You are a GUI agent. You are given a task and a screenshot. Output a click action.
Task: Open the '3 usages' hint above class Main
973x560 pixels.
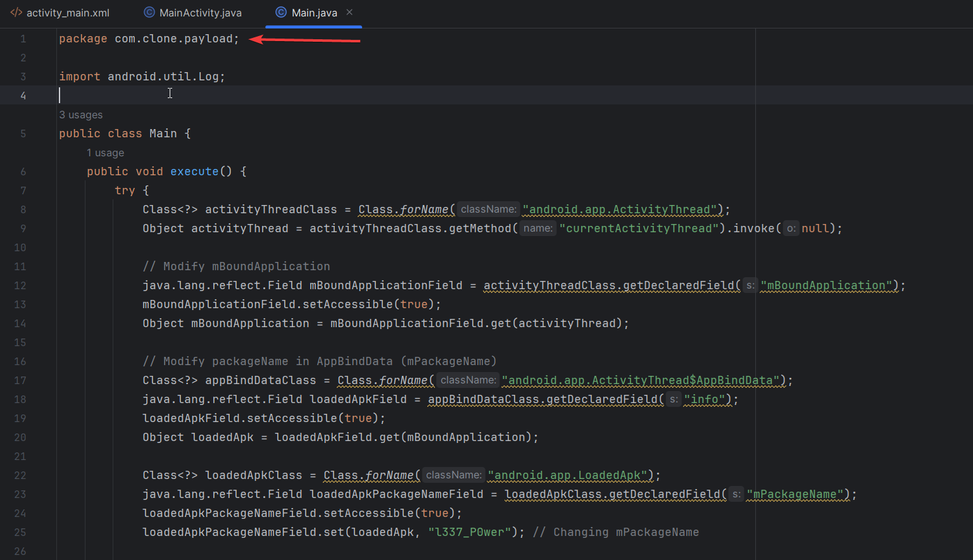pos(80,115)
